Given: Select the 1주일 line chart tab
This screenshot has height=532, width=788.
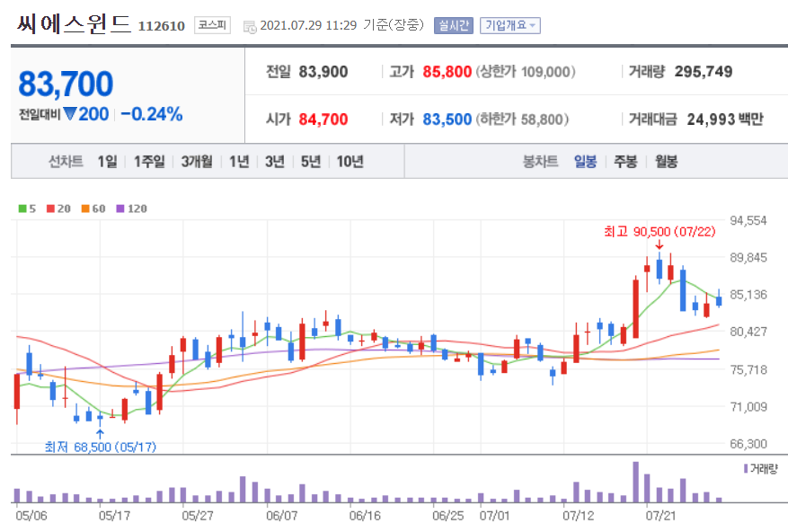Looking at the screenshot, I should click(149, 162).
